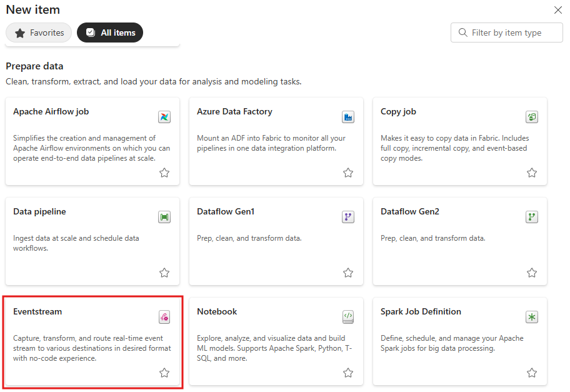Viewport: 570px width, 392px height.
Task: Pick the Dataflow Gen2 title
Action: 410,212
